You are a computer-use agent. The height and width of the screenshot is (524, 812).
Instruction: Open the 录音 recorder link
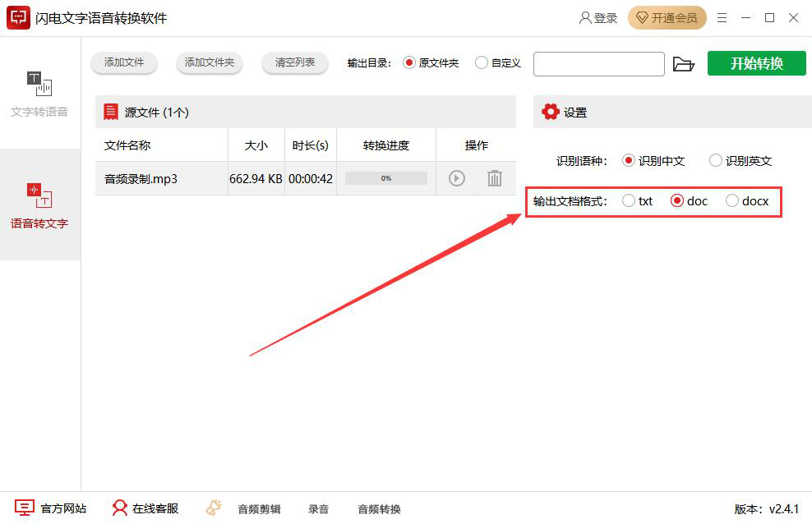[x=319, y=509]
